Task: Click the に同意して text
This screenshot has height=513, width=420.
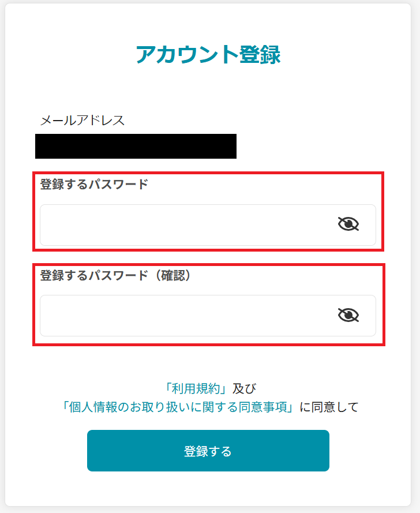Action: 329,407
